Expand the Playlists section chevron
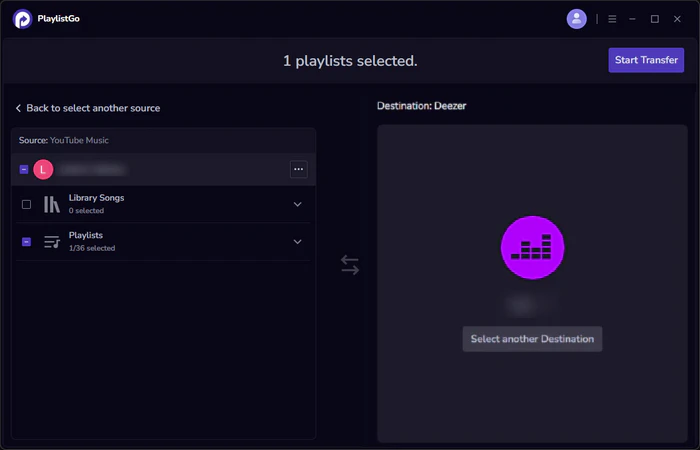The height and width of the screenshot is (450, 700). click(x=297, y=242)
